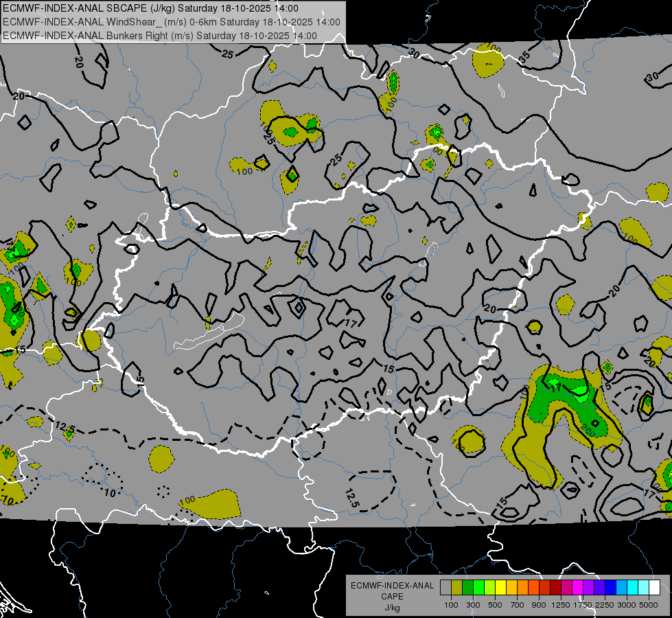Click the gray swatch at legend start

[445, 588]
